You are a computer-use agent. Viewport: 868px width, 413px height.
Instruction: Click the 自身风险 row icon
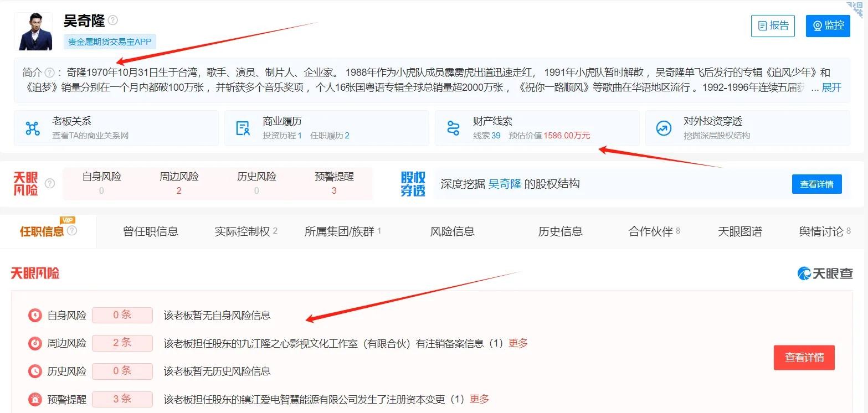pyautogui.click(x=35, y=316)
